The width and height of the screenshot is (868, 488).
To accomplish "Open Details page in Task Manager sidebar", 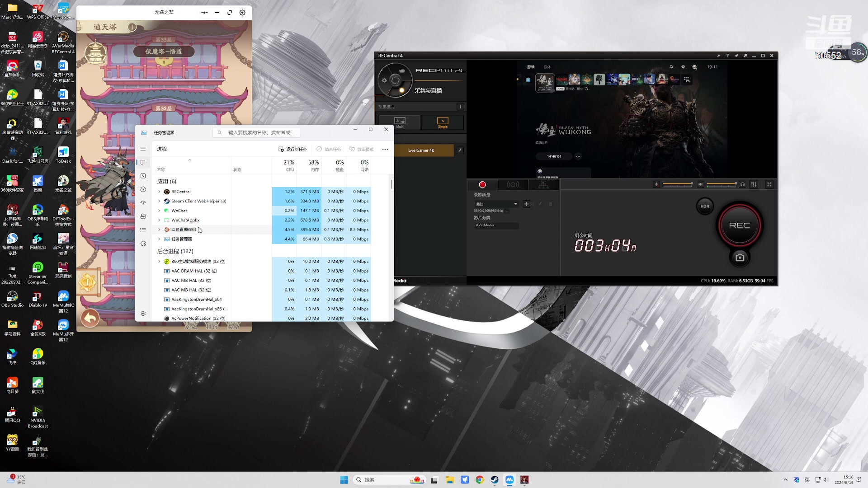I will pyautogui.click(x=143, y=230).
